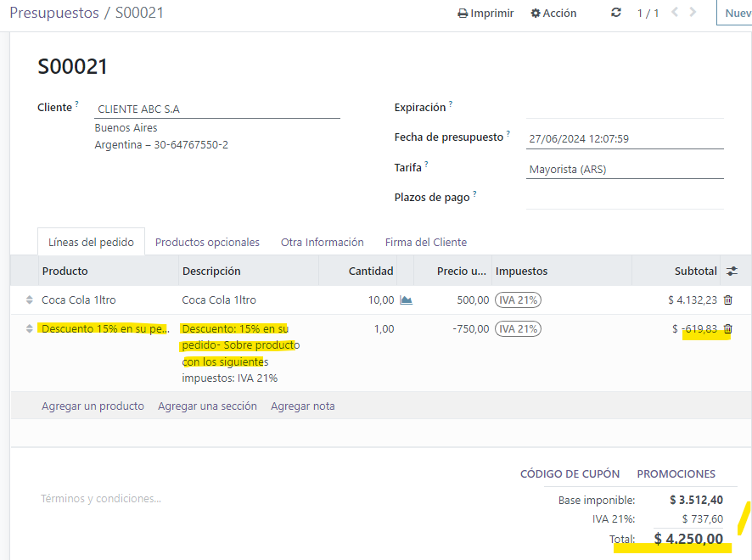The width and height of the screenshot is (752, 560).
Task: Click quantity 10,00 cell
Action: pos(381,300)
